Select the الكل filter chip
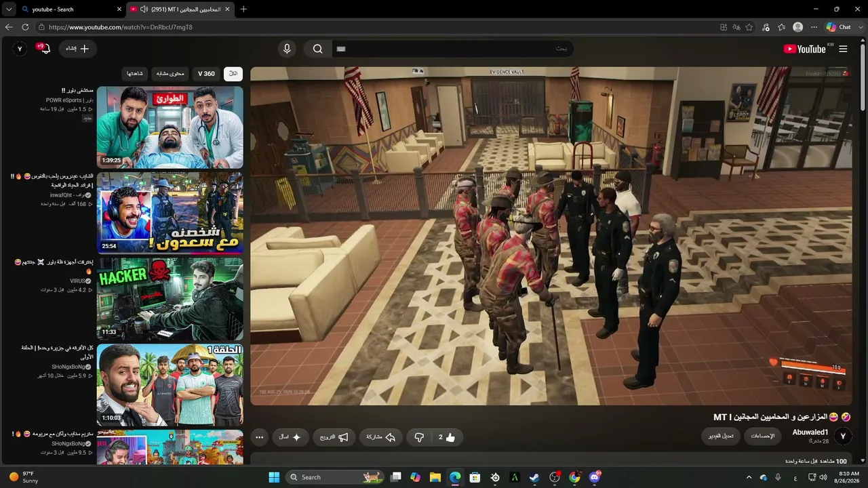868x488 pixels. pyautogui.click(x=233, y=73)
